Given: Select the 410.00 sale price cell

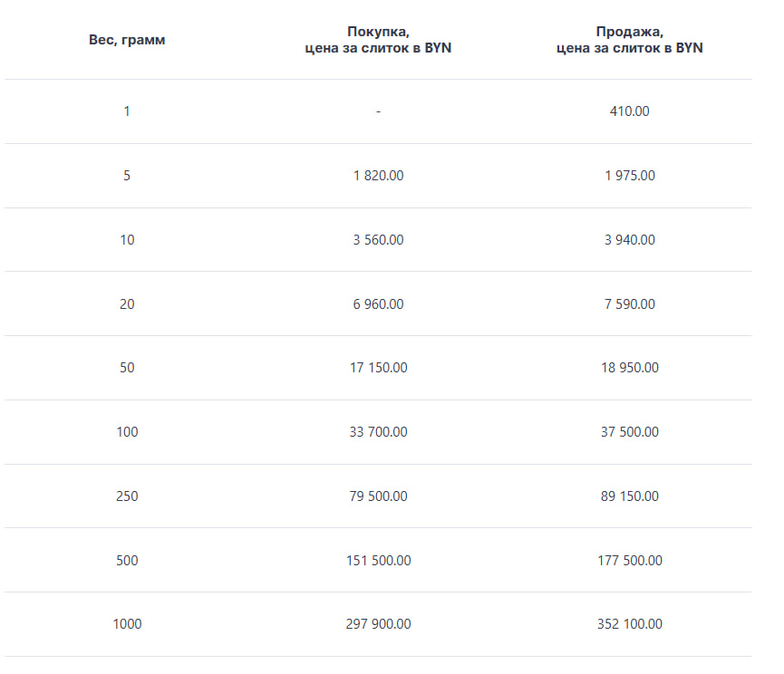Looking at the screenshot, I should click(x=630, y=111).
